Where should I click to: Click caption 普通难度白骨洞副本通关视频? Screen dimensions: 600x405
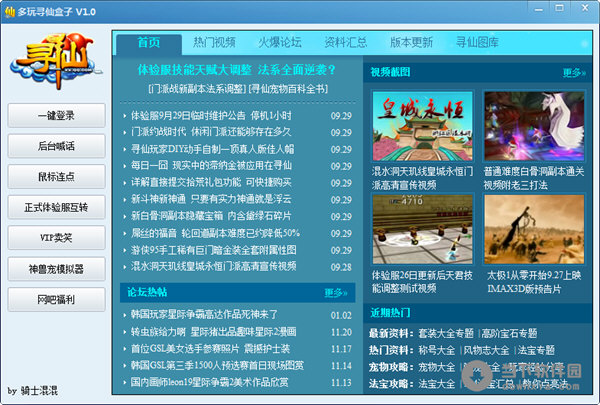tap(534, 178)
